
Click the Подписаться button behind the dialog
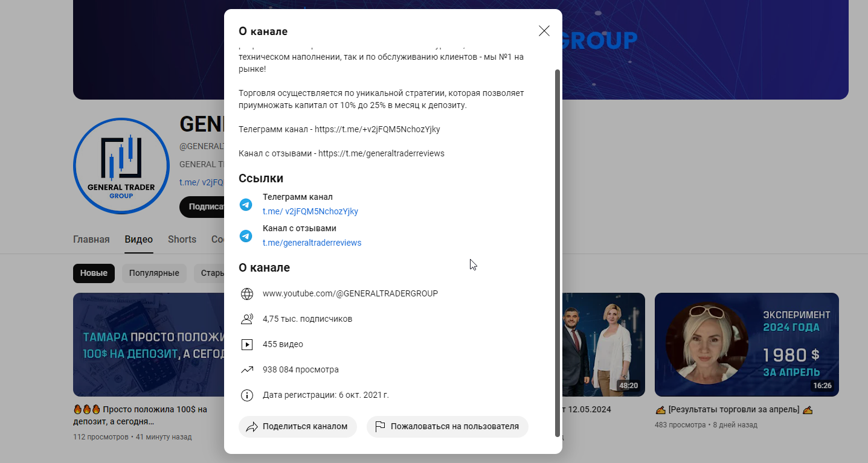point(202,206)
